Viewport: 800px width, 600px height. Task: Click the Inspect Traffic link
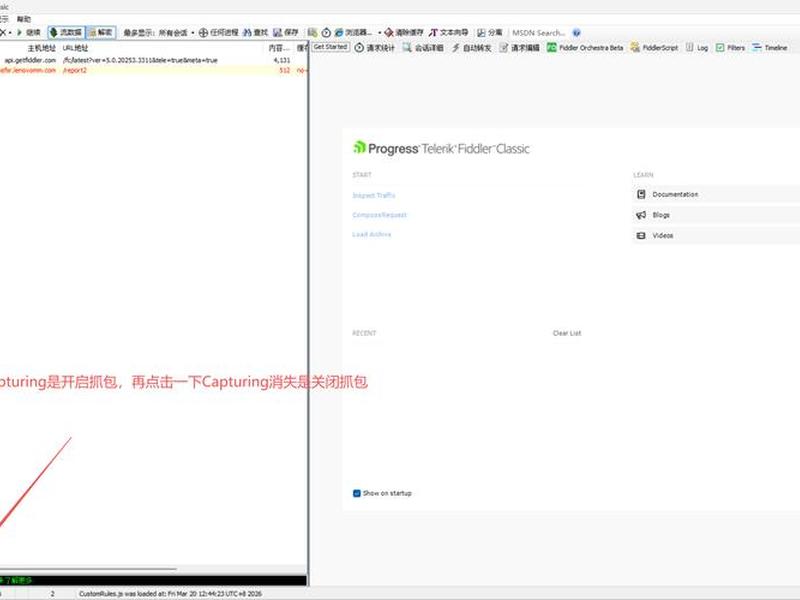pos(373,195)
